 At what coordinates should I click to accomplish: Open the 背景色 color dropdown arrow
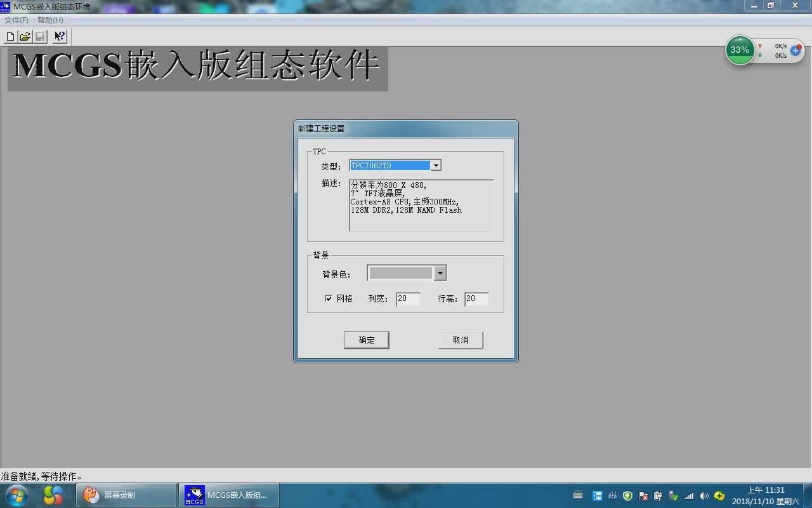pos(440,273)
